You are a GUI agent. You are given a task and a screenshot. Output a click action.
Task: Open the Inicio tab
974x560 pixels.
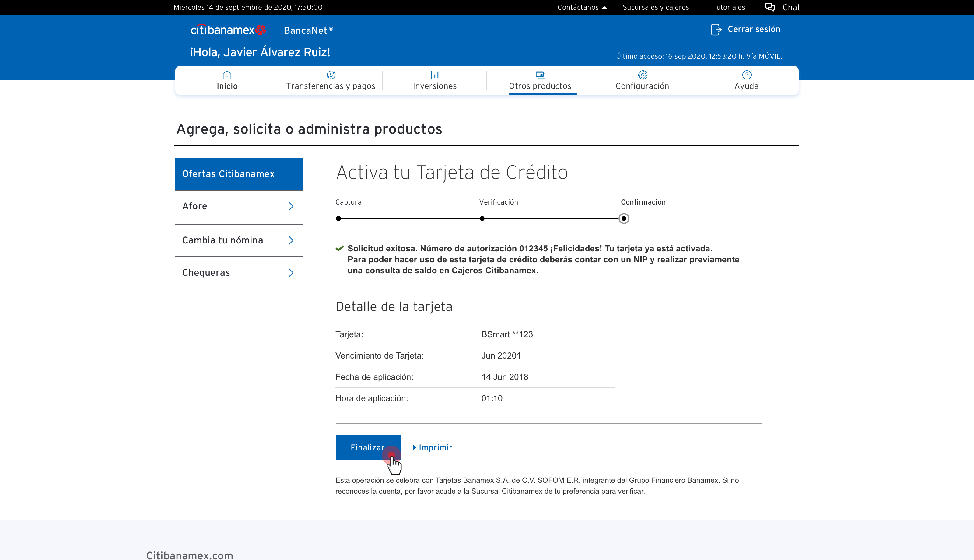(227, 80)
